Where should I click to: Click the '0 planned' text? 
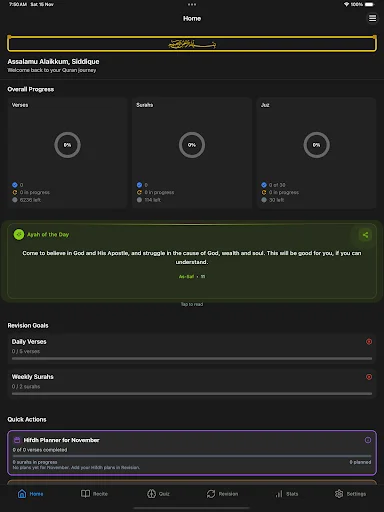coord(360,462)
